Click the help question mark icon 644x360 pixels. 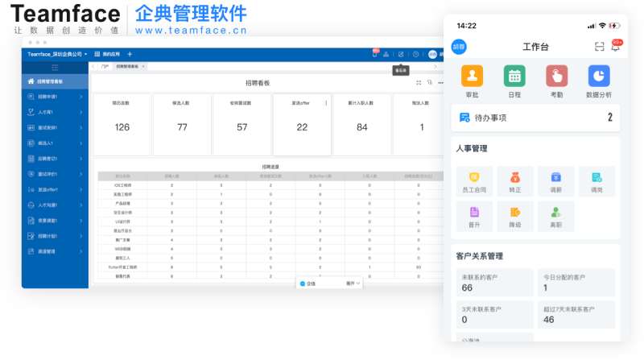(415, 54)
